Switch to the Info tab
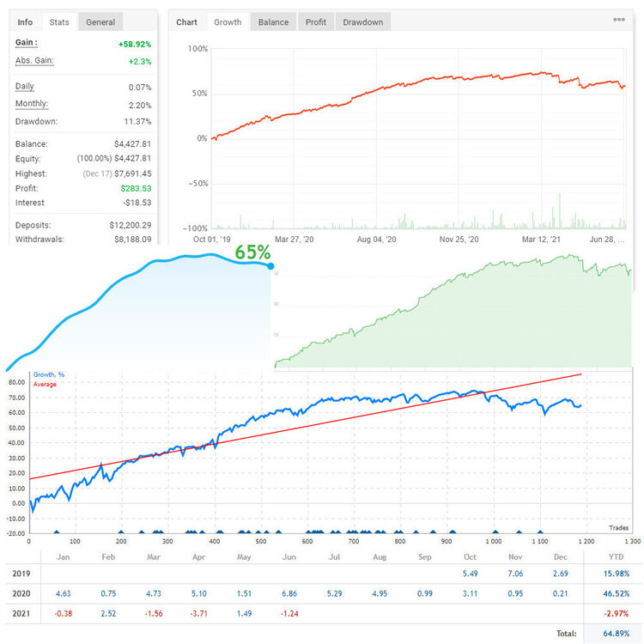Screen dimensions: 644x644 25,22
